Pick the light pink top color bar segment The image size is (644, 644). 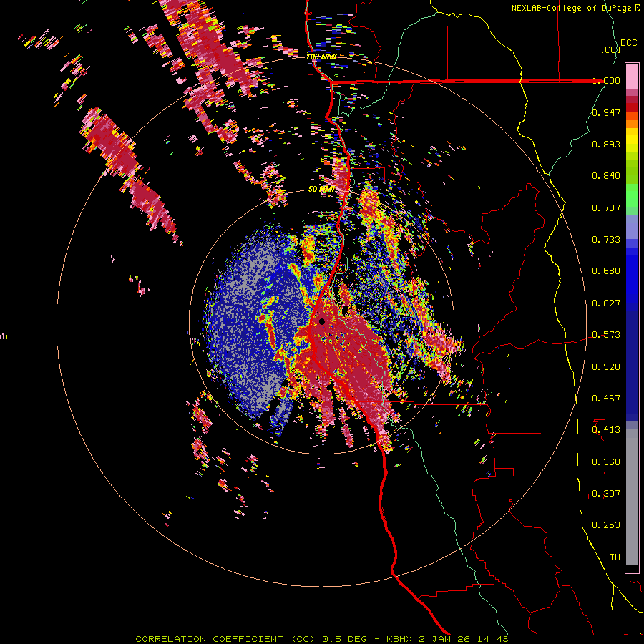(632, 77)
